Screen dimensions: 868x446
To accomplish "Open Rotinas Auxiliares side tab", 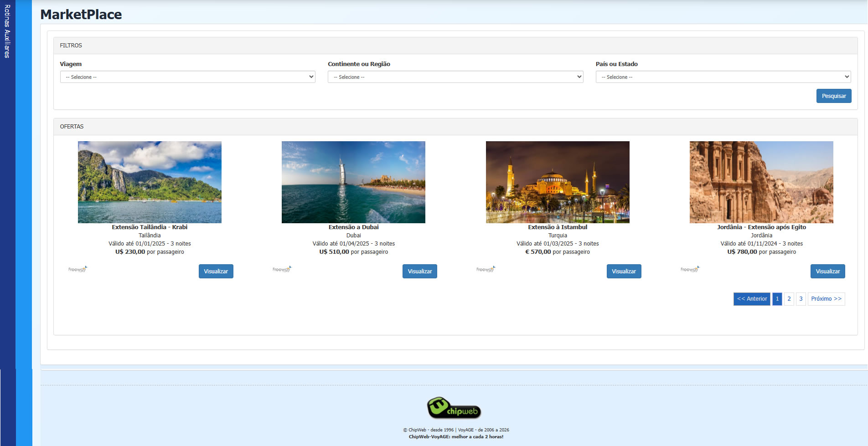I will [x=7, y=32].
